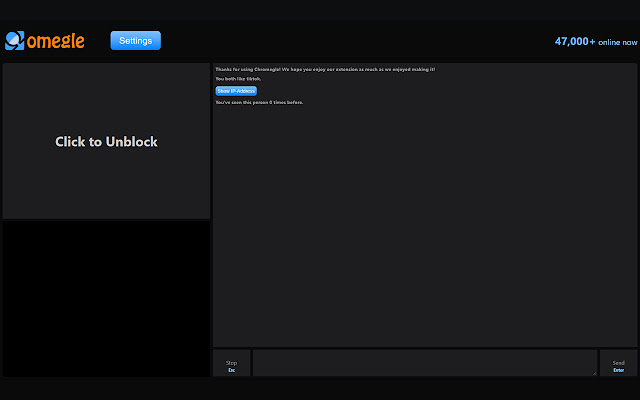This screenshot has height=400, width=640.
Task: Click the 'Thanks for using Chromegle' message
Action: 325,69
